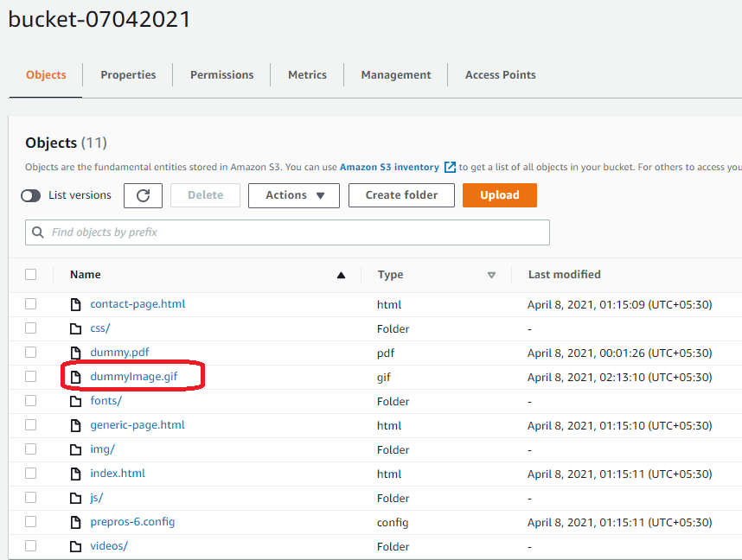The height and width of the screenshot is (560, 742).
Task: Click the Upload button
Action: click(x=500, y=195)
